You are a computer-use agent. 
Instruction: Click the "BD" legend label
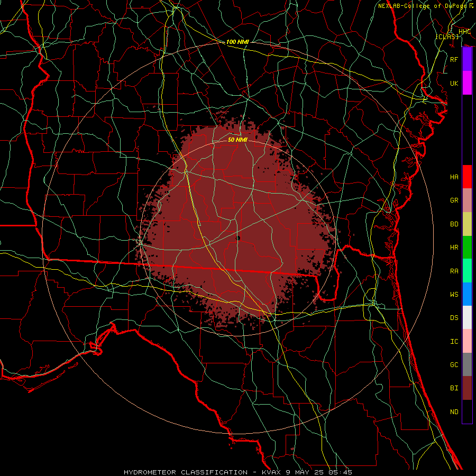pyautogui.click(x=454, y=224)
